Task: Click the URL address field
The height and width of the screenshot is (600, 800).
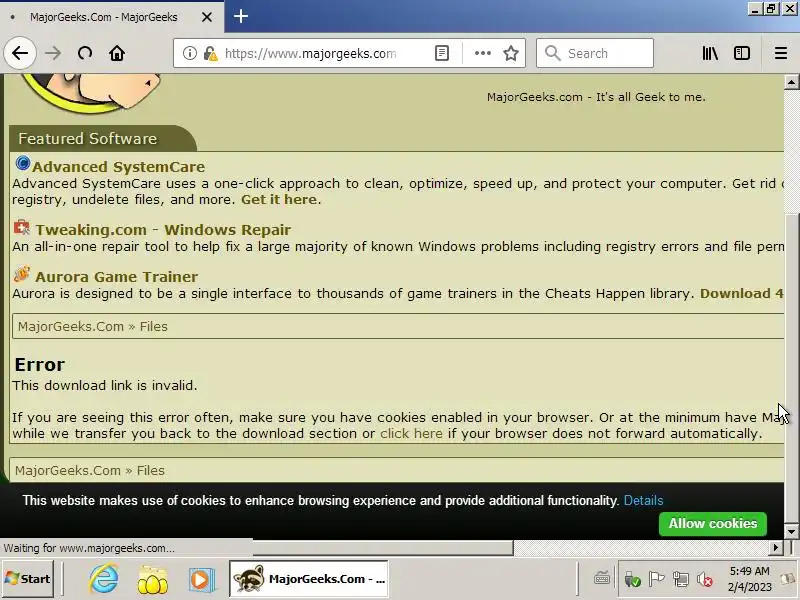Action: click(x=310, y=53)
